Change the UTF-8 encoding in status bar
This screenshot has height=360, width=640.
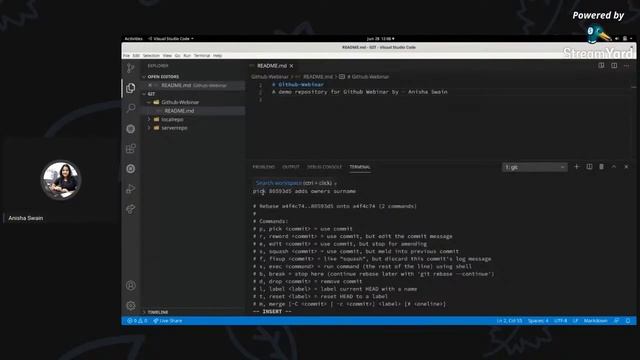coord(560,321)
